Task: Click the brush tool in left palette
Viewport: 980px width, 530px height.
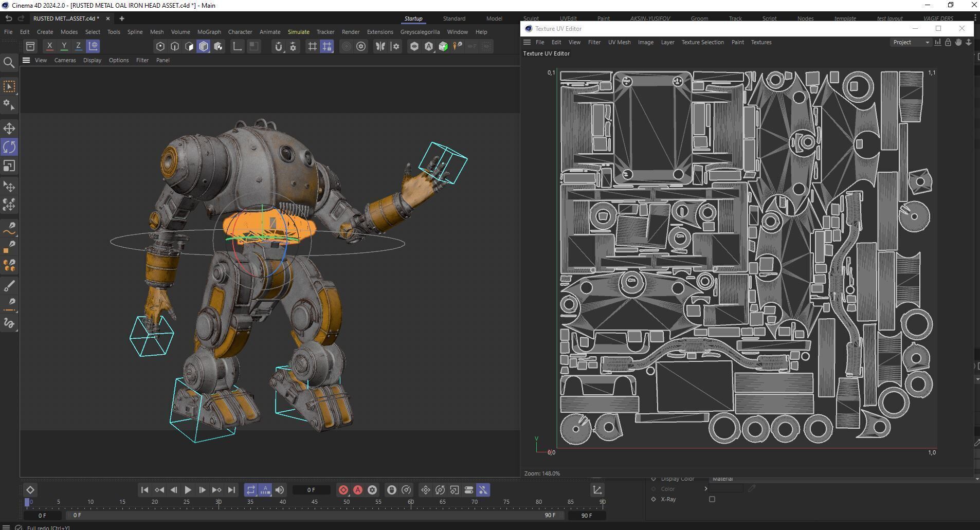Action: pyautogui.click(x=9, y=286)
